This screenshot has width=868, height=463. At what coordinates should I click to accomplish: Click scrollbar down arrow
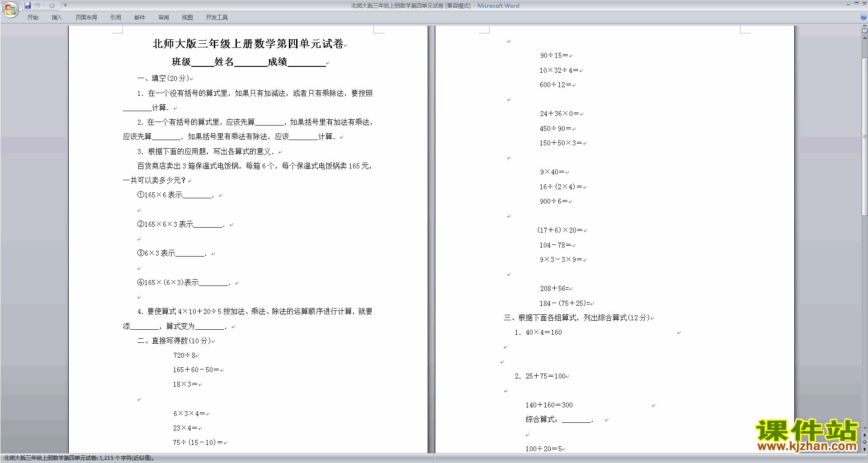865,428
